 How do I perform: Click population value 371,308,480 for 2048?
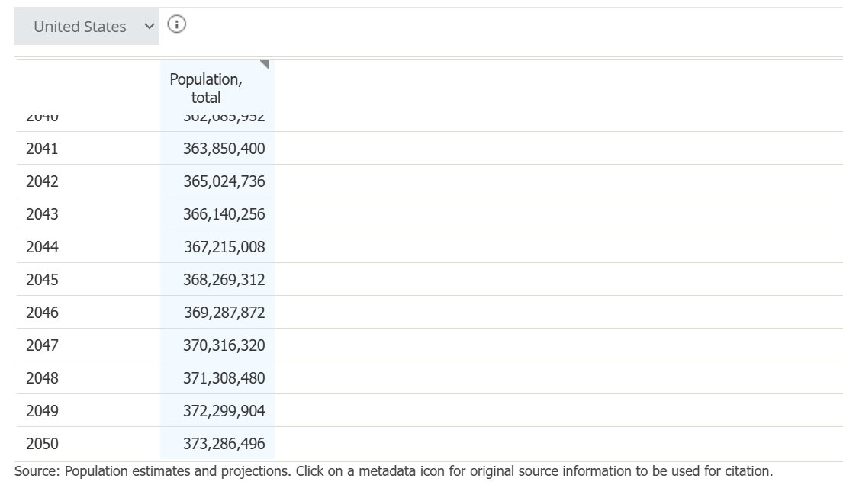[224, 377]
